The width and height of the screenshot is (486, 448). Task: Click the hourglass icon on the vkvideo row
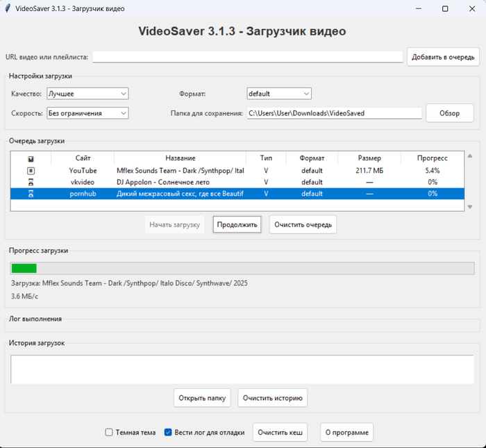tap(31, 182)
